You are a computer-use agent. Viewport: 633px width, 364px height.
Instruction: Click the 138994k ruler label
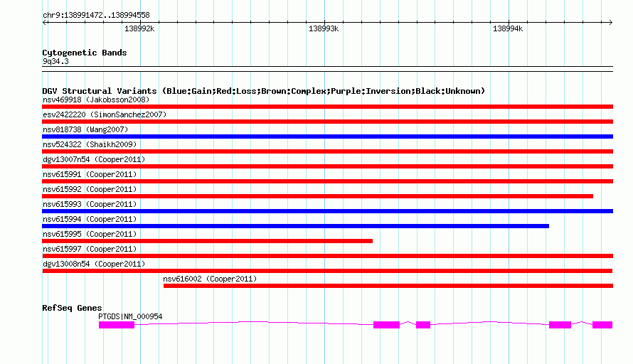[508, 28]
